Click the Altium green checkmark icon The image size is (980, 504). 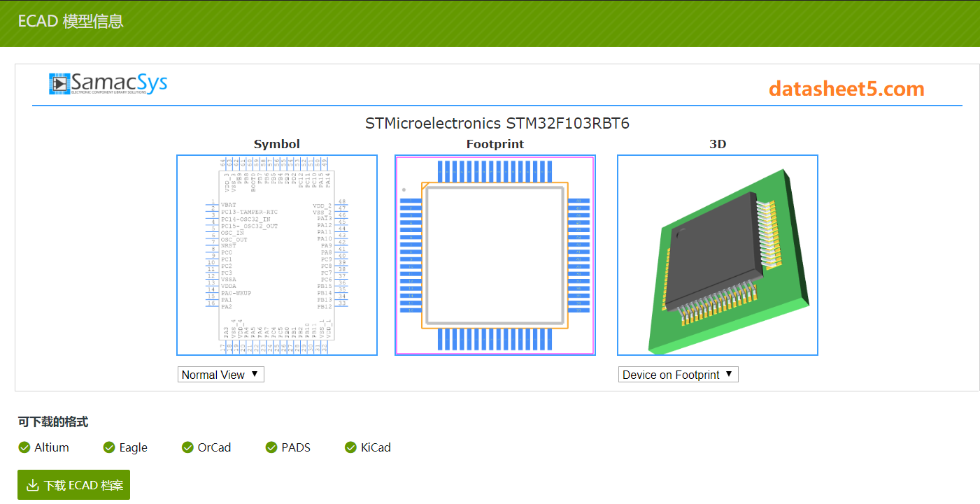(24, 447)
